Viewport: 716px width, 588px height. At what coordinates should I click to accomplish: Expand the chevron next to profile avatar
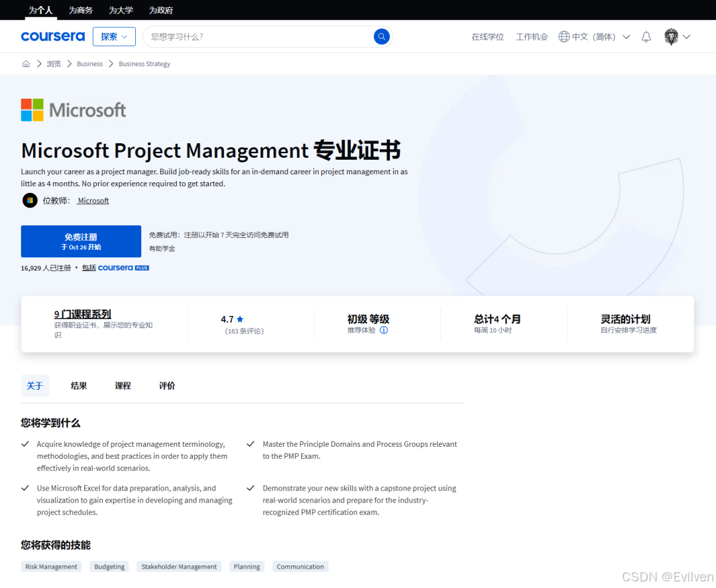click(686, 37)
